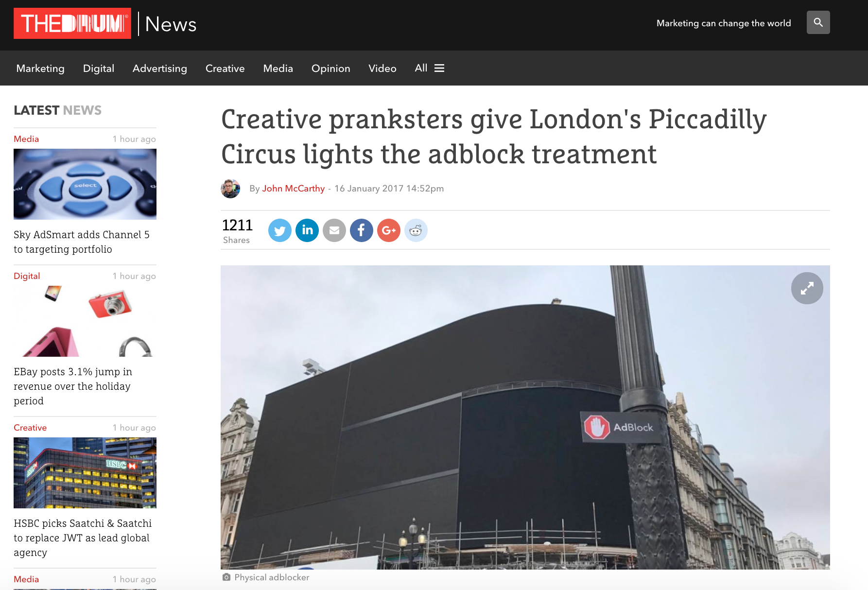Image resolution: width=868 pixels, height=590 pixels.
Task: Share article on Twitter
Action: tap(280, 230)
